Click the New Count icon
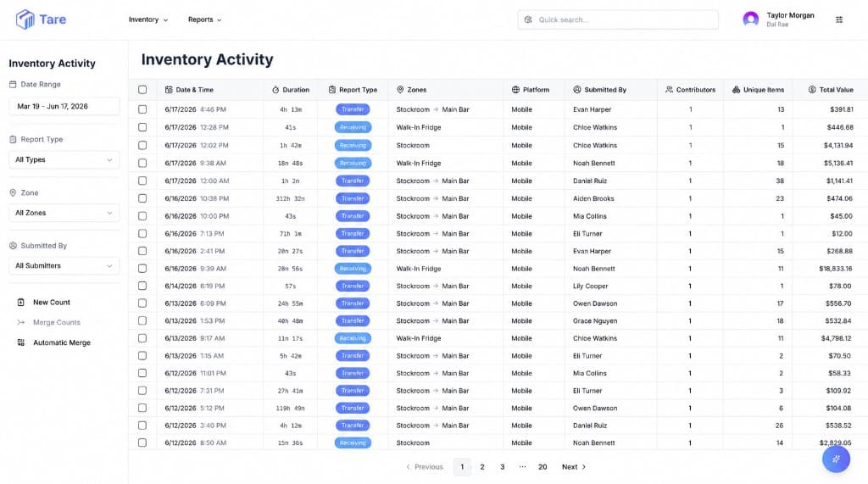The image size is (868, 484). (x=21, y=303)
